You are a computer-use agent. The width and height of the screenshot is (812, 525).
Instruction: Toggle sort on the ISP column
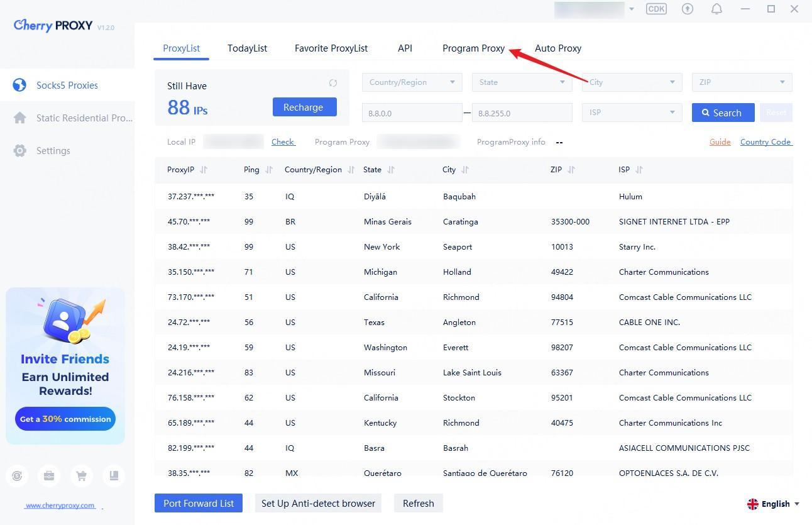point(639,170)
